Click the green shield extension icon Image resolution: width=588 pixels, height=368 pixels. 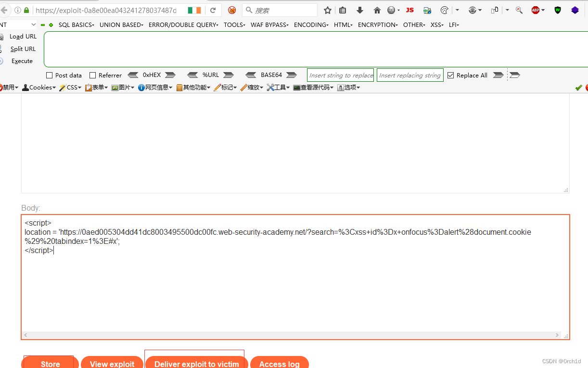558,10
